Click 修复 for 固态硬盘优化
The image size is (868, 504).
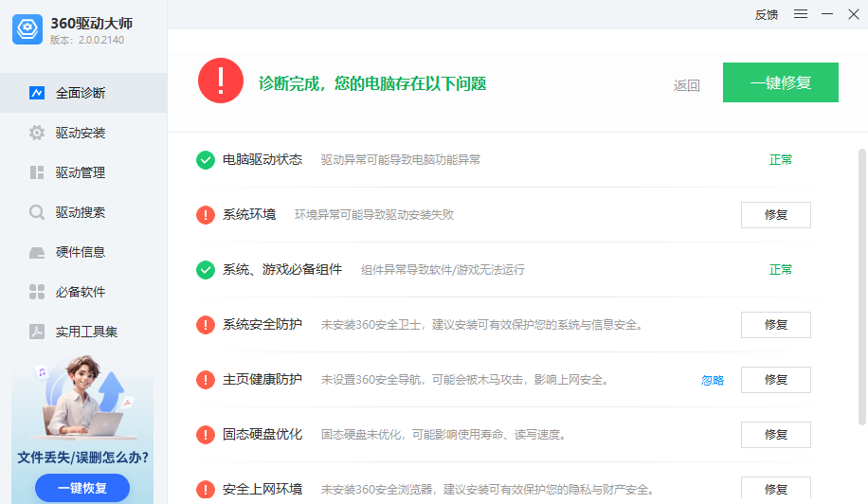click(x=775, y=435)
